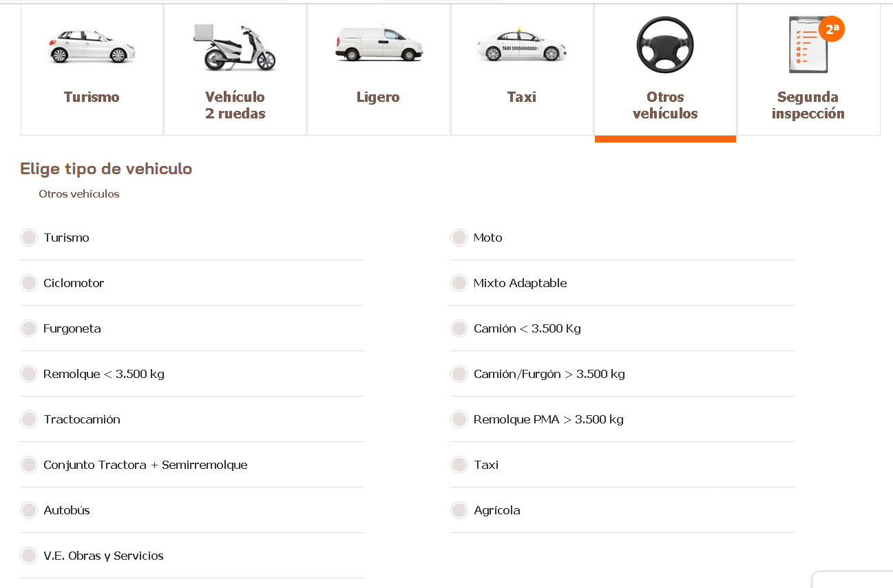
Task: Choose the scooter Vehículo 2 ruedas icon
Action: (x=235, y=47)
